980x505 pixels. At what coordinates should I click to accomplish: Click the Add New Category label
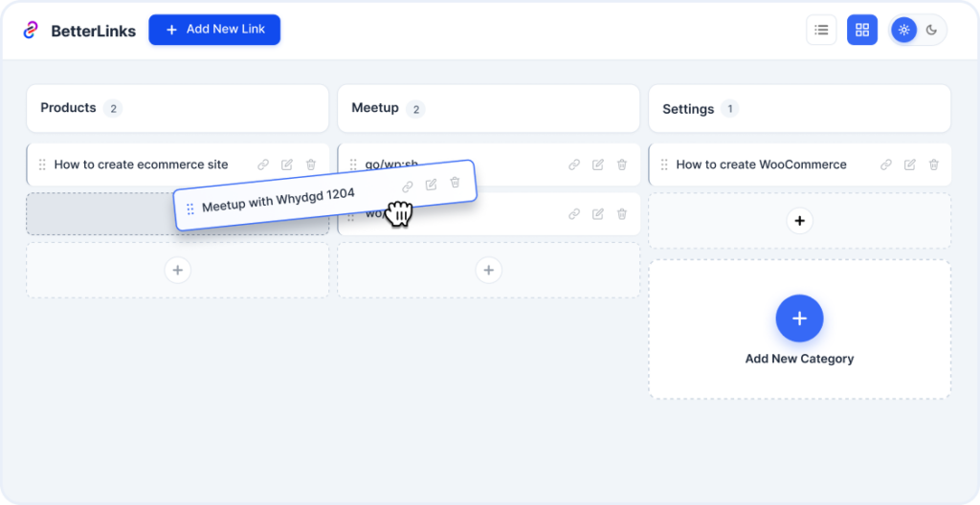[799, 360]
